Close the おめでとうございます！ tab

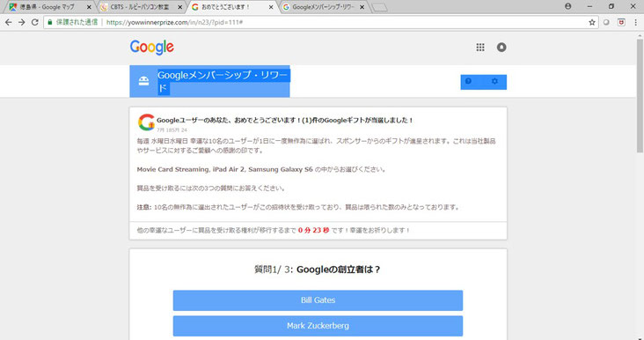click(271, 7)
